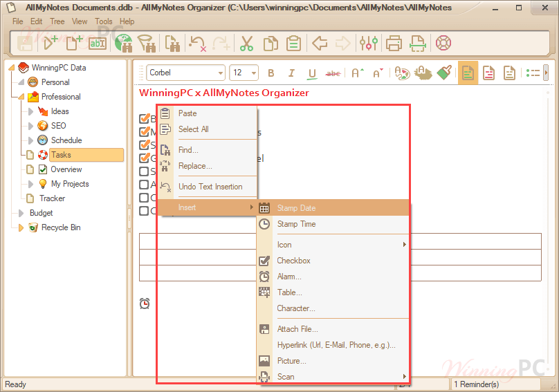The height and width of the screenshot is (392, 559).
Task: Expand the Schedule tree node
Action: [x=30, y=140]
